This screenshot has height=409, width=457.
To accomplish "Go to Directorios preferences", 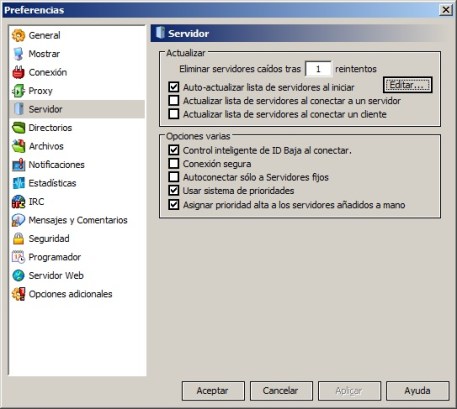I will [50, 128].
